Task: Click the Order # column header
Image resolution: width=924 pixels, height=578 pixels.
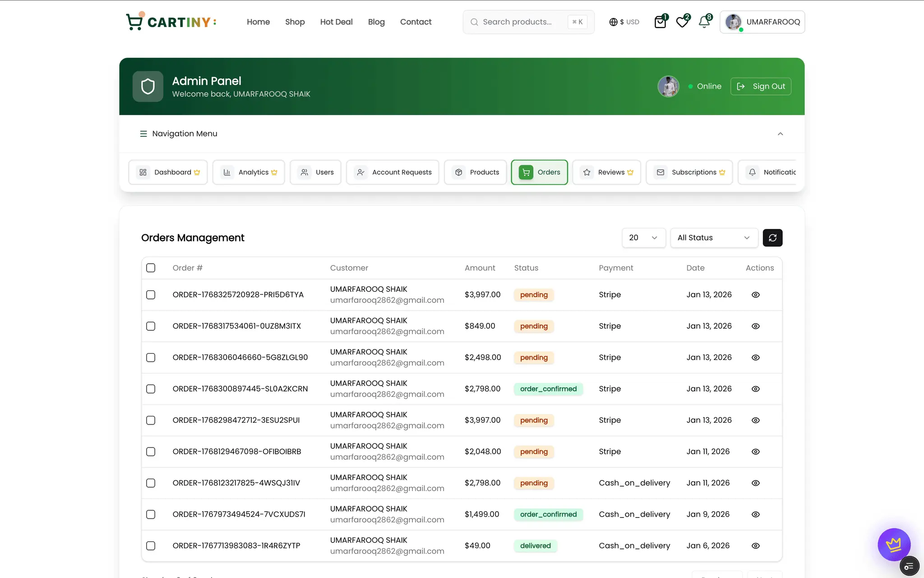Action: [x=188, y=268]
